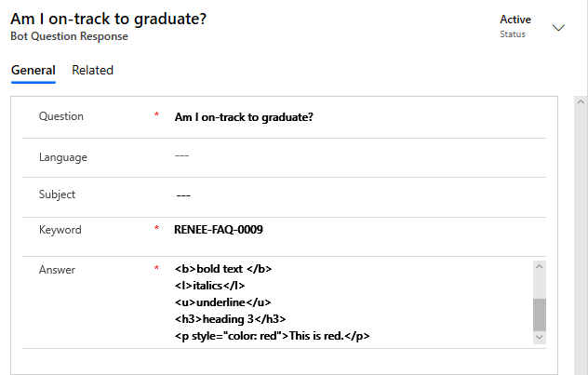Screen dimensions: 588x375
Task: Click the Language field label
Action: click(x=63, y=157)
